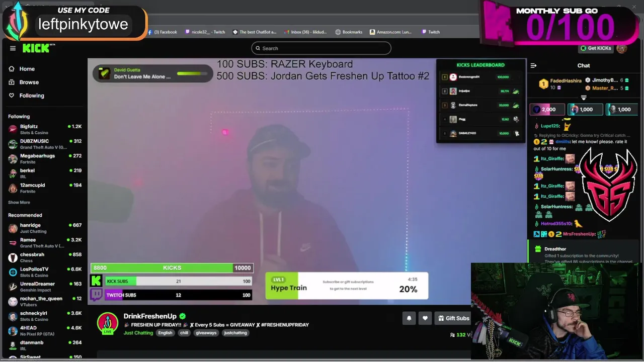Image resolution: width=644 pixels, height=362 pixels.
Task: Select the giveaways tag
Action: click(206, 333)
